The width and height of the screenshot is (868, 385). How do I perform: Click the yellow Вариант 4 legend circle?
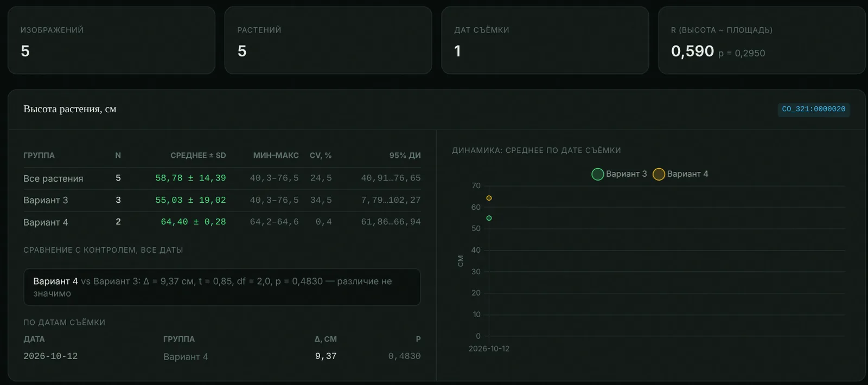[659, 174]
